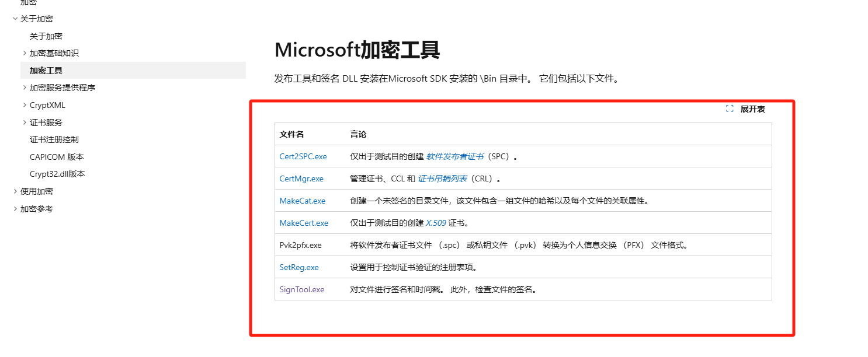Expand the CryptXML chevron
Image resolution: width=868 pixels, height=357 pixels.
click(25, 105)
